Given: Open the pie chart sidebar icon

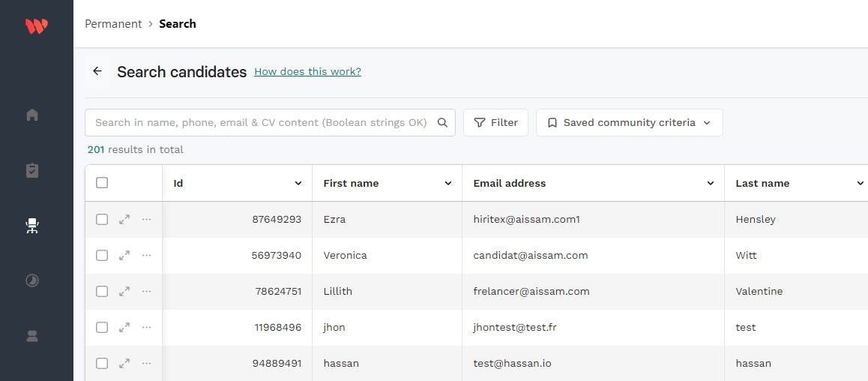Looking at the screenshot, I should pos(32,280).
